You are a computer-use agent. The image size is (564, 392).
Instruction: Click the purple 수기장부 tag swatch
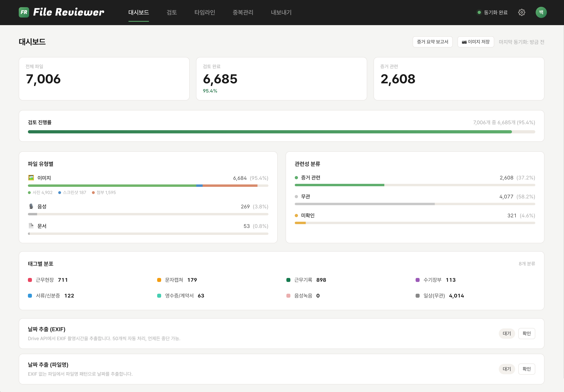coord(417,280)
